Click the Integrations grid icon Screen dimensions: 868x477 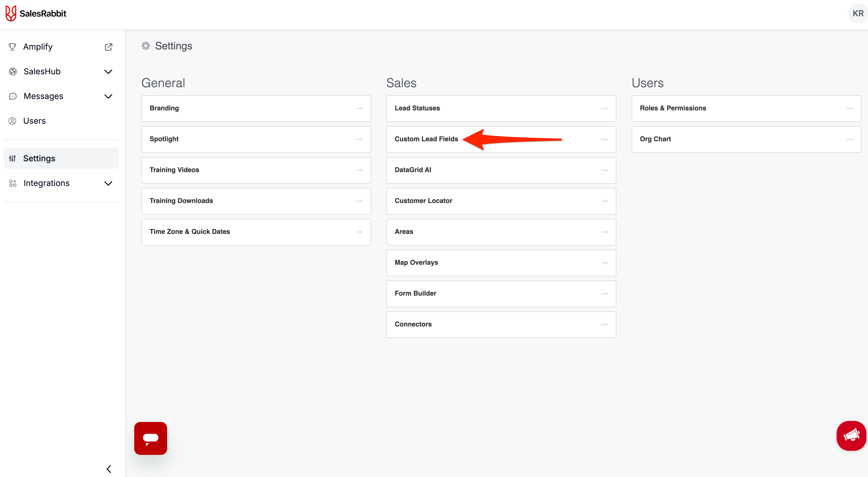pos(13,183)
